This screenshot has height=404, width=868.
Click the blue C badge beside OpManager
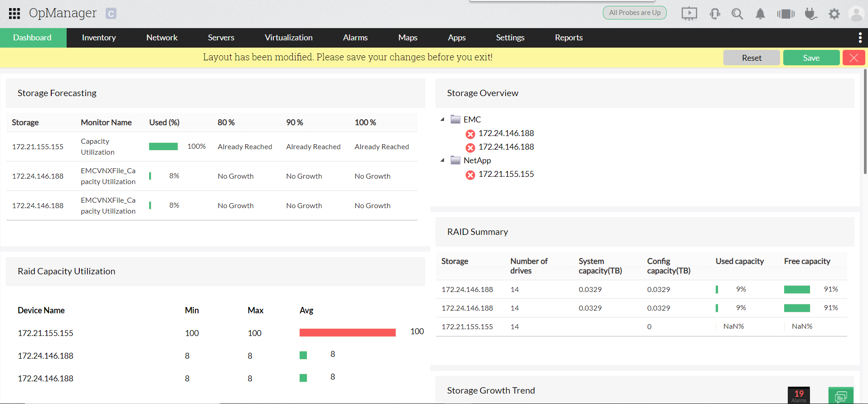click(111, 14)
